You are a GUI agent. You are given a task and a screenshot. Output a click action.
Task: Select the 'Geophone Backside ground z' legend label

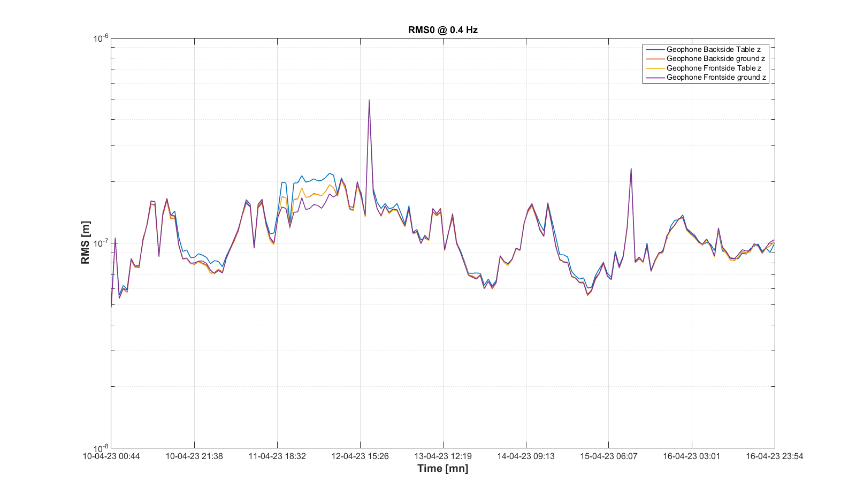tap(715, 58)
